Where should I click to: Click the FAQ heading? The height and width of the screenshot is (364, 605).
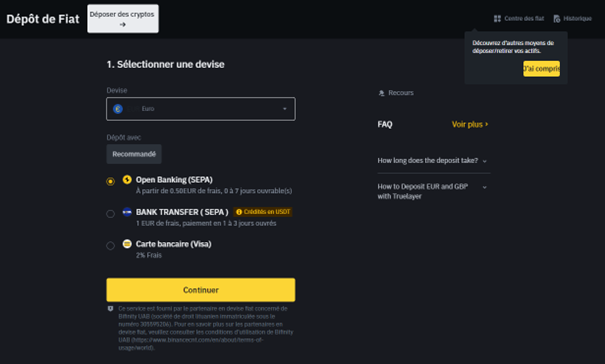(x=385, y=124)
